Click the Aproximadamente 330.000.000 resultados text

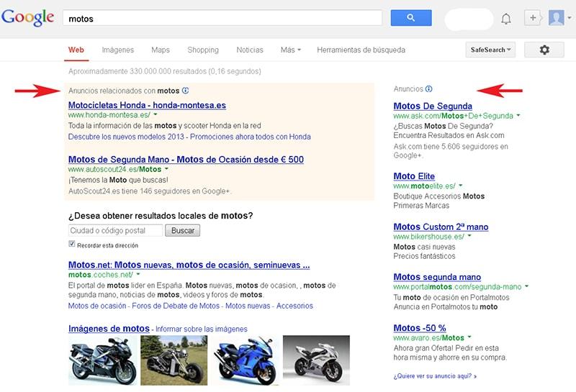165,71
